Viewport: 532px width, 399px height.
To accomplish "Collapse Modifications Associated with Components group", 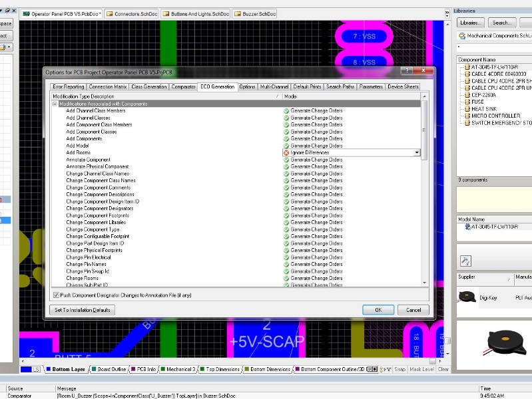I will tap(55, 104).
